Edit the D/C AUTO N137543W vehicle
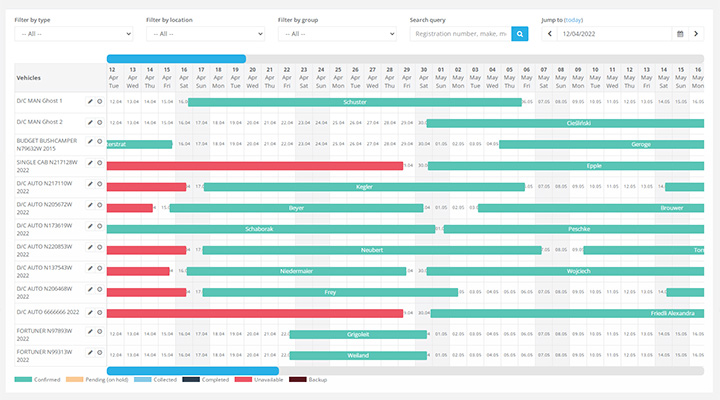Screen dimensions: 720x400 point(90,269)
